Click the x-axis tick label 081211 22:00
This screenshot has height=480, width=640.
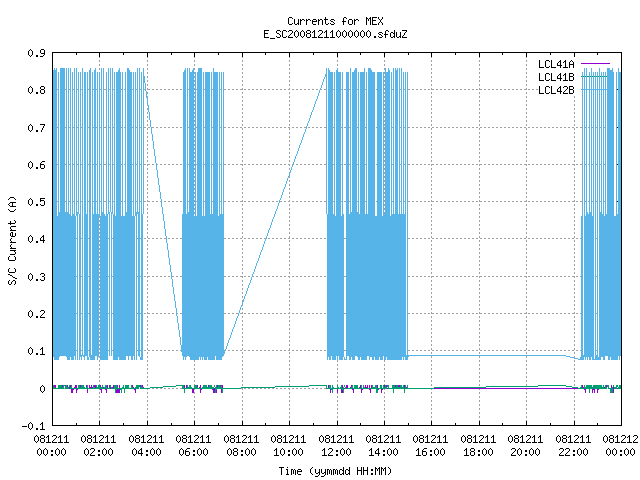click(x=573, y=446)
